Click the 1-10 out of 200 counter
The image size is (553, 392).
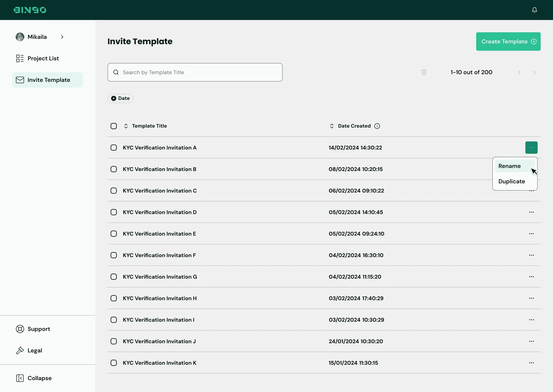tap(471, 72)
